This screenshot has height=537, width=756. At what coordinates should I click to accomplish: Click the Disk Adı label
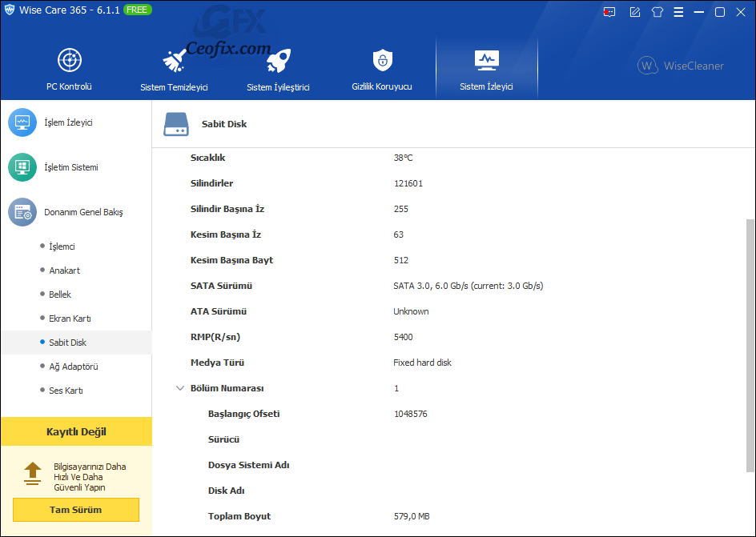(x=226, y=491)
